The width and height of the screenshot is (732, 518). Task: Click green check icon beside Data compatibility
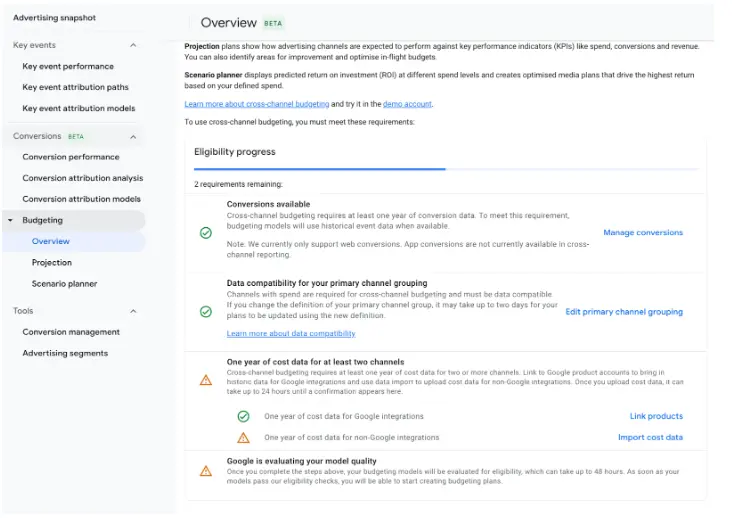coord(206,312)
